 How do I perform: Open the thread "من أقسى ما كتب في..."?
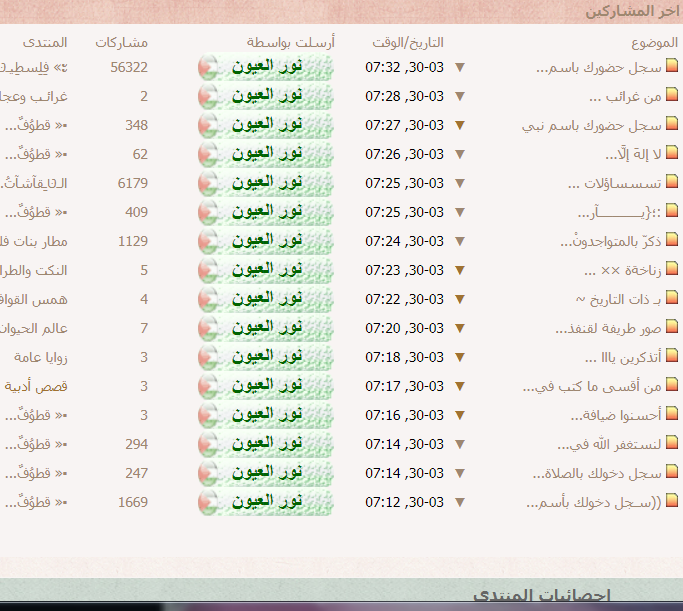click(593, 387)
